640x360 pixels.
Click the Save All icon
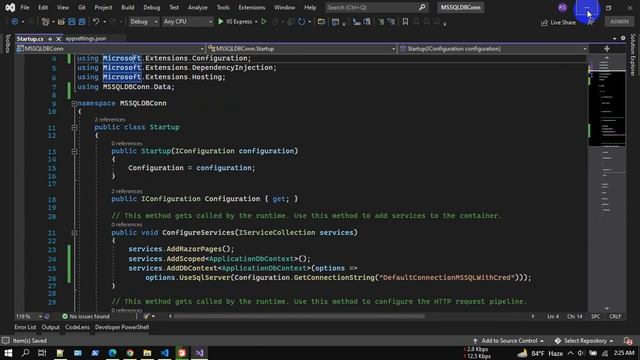82,22
